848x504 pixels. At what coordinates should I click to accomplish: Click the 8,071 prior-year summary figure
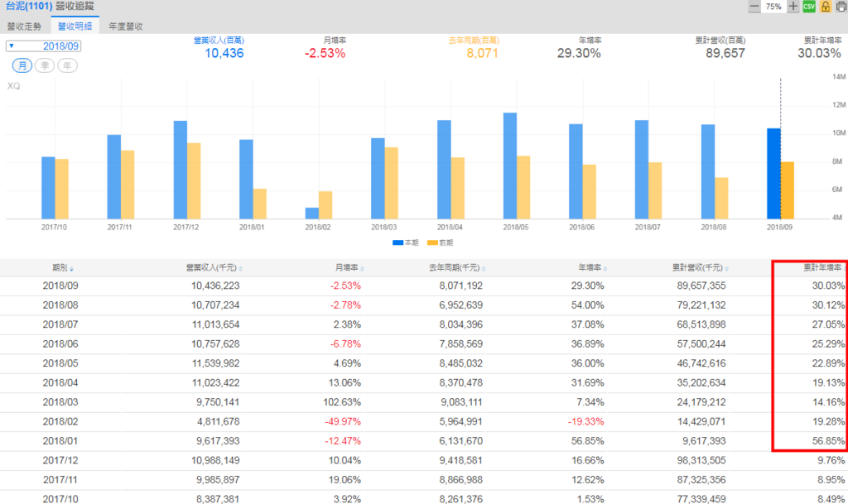(x=483, y=53)
